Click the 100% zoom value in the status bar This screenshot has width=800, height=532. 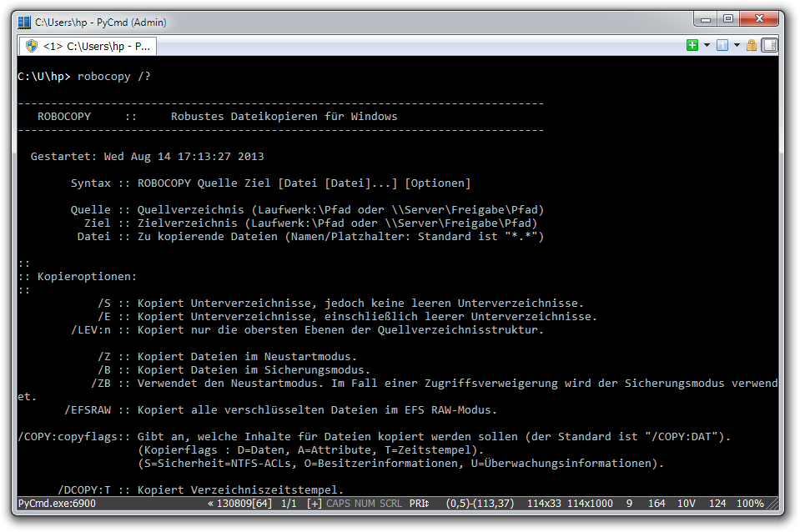pos(750,504)
